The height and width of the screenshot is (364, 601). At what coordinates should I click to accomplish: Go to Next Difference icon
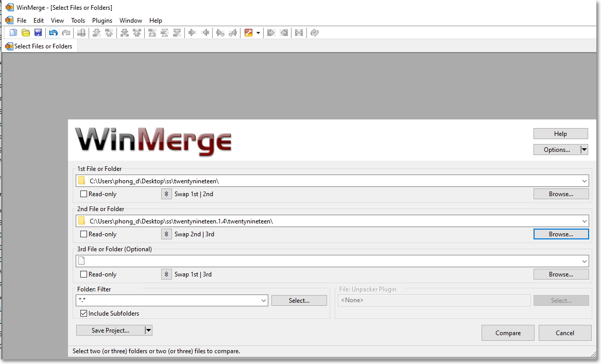[x=97, y=33]
